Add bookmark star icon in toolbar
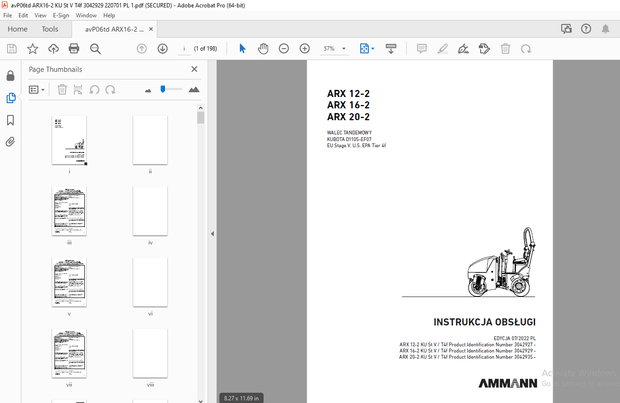The image size is (620, 403). (32, 49)
